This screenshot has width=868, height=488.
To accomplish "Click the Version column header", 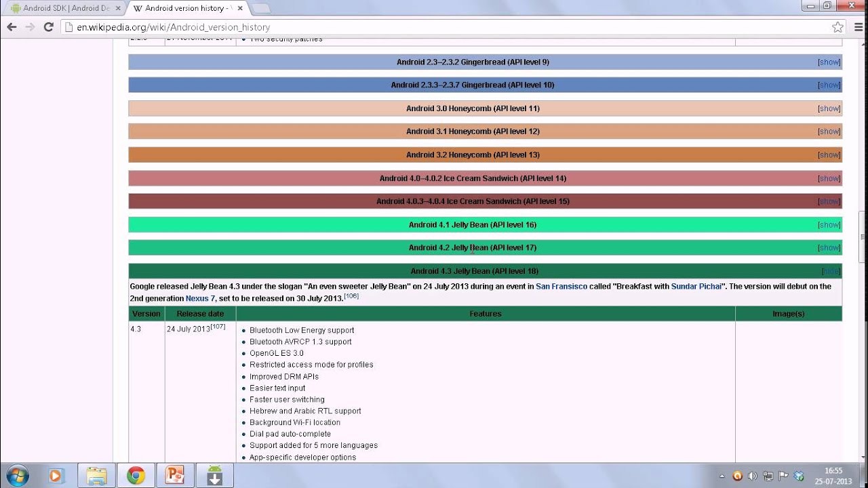I will click(x=146, y=314).
